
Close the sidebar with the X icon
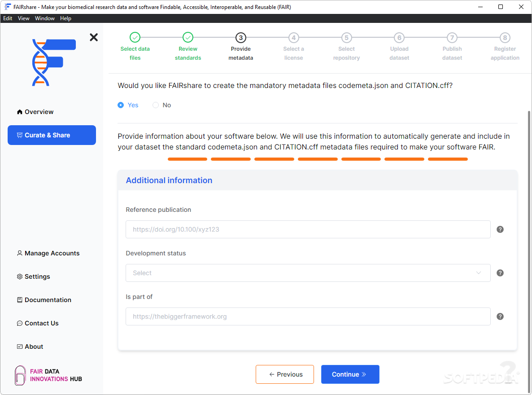pos(94,37)
